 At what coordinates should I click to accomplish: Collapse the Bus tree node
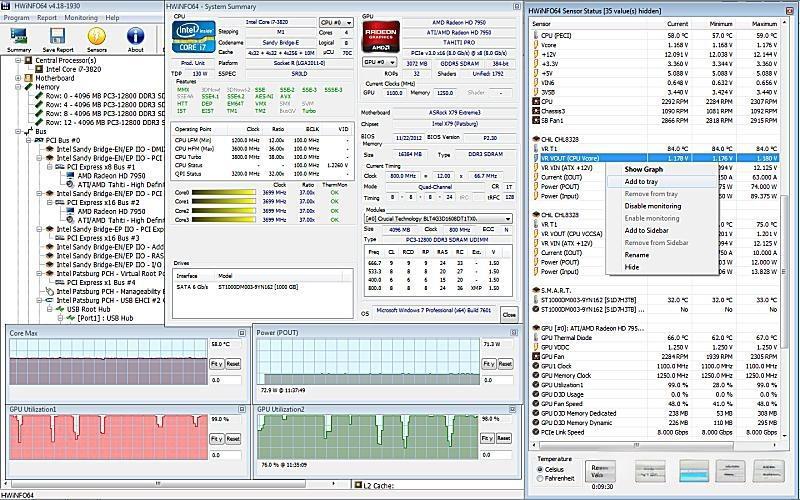18,131
